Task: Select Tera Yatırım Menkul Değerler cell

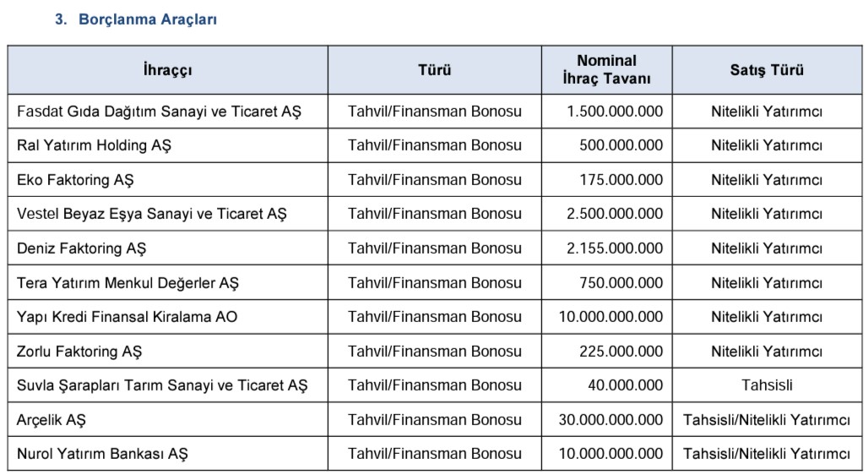Action: coord(127,283)
